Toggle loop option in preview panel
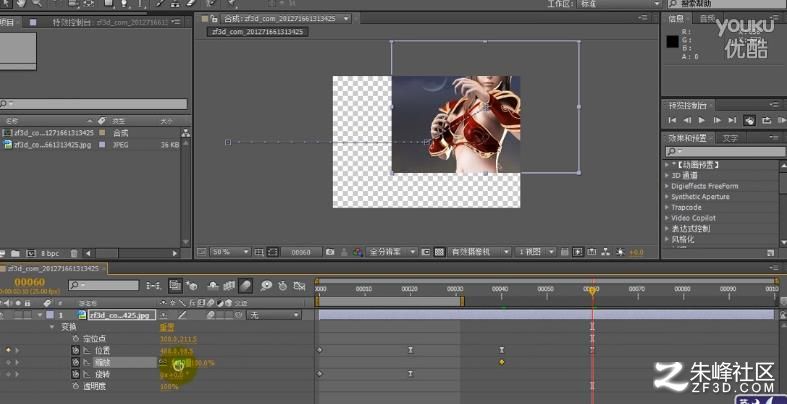The width and height of the screenshot is (787, 404). [x=766, y=120]
